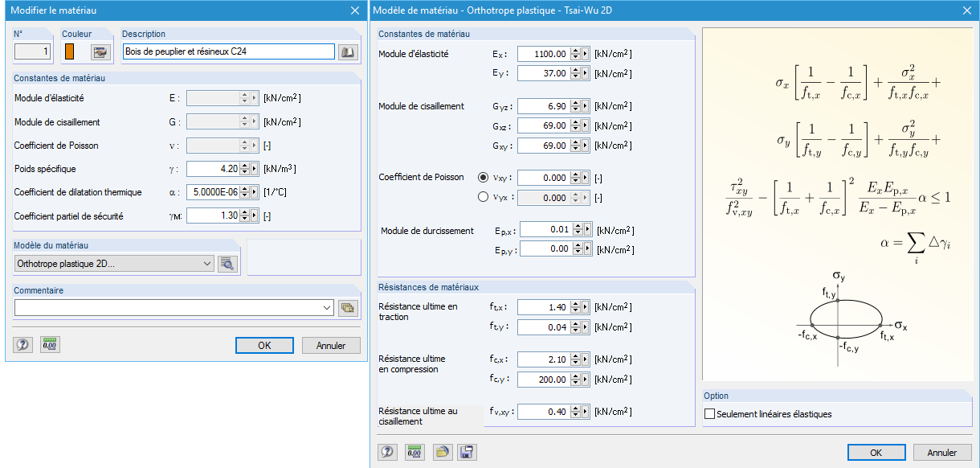The image size is (980, 468).
Task: Save values with the floppy disk icon
Action: point(468,452)
